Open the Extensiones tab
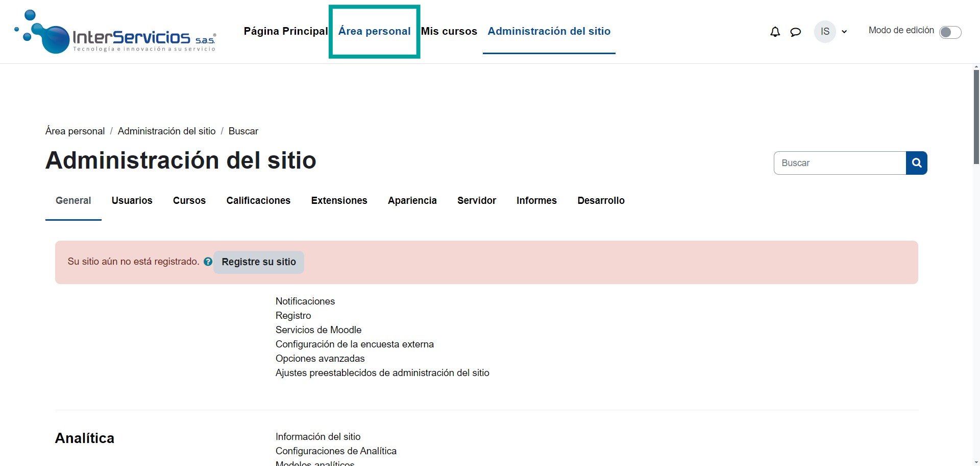The height and width of the screenshot is (466, 980). point(339,201)
